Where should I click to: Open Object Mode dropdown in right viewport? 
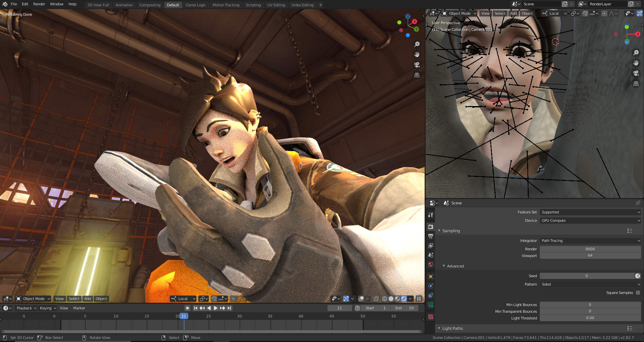459,13
